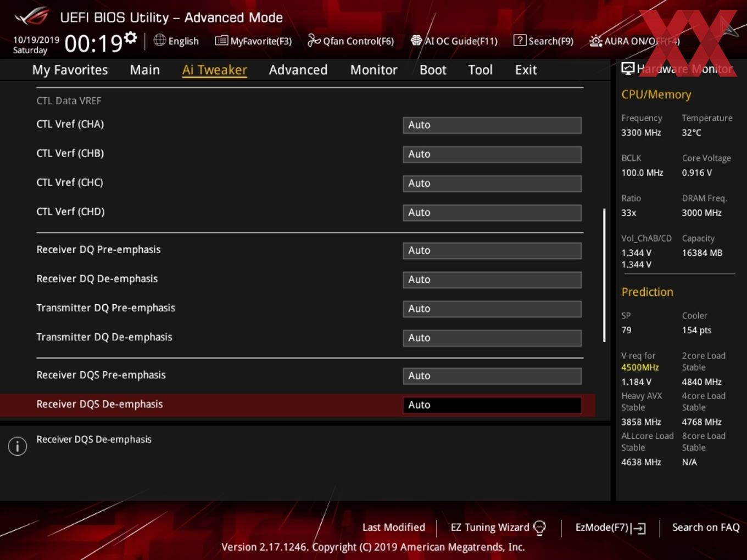Click Capacity 16384 MB value
747x560 pixels.
tap(702, 253)
